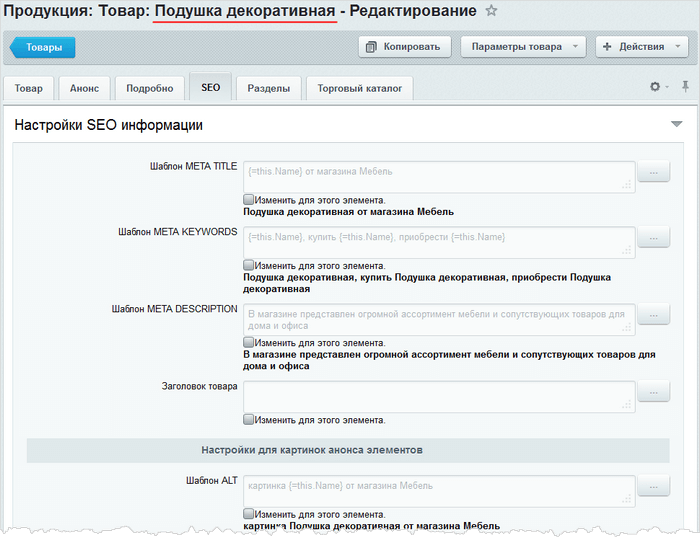Click the pin icon on tab bar

coord(685,88)
